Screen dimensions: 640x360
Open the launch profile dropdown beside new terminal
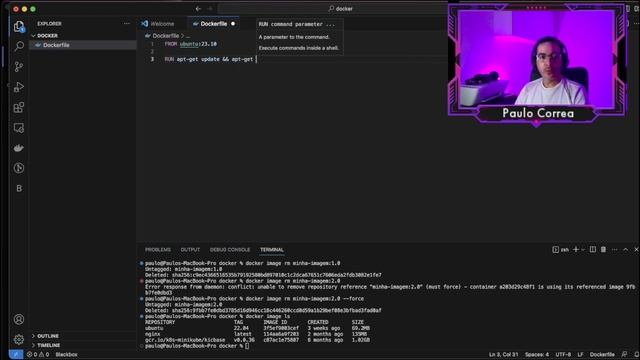click(x=583, y=249)
